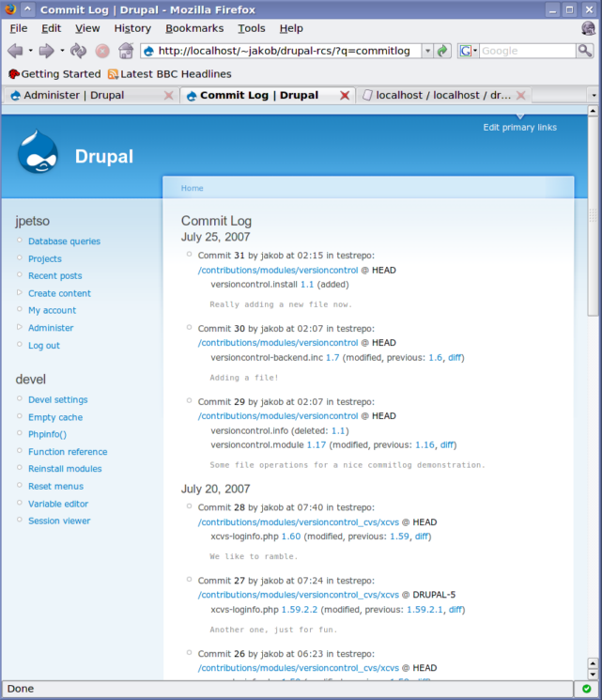The width and height of the screenshot is (602, 700).
Task: Open the Home page icon in toolbar
Action: coord(126,51)
